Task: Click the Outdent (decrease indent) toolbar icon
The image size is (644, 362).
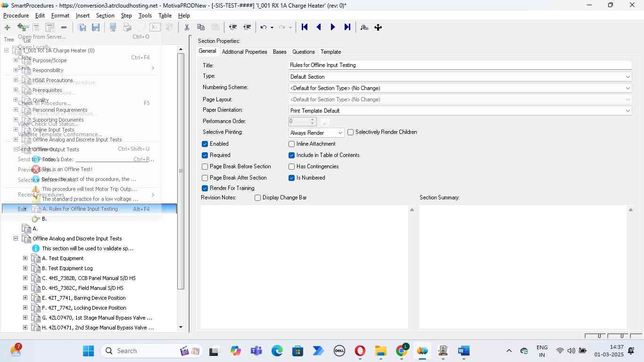Action: (x=232, y=27)
